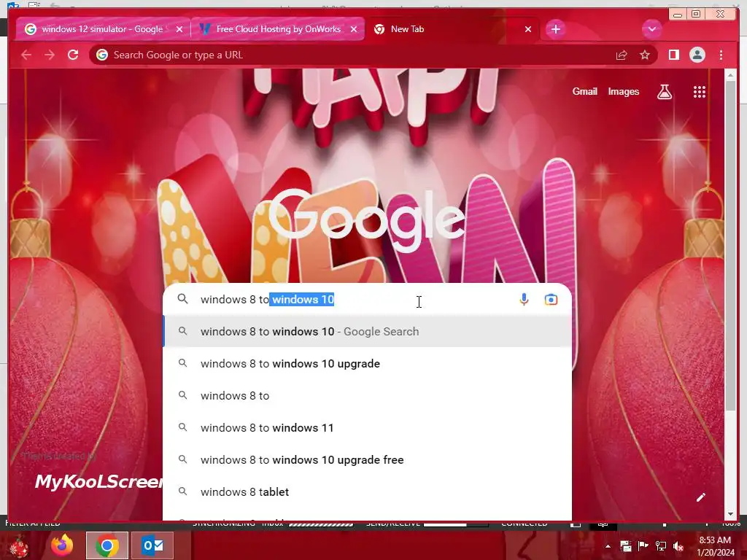This screenshot has height=560, width=747.
Task: Select suggestion 'windows 8 to windows 11'
Action: (x=367, y=427)
